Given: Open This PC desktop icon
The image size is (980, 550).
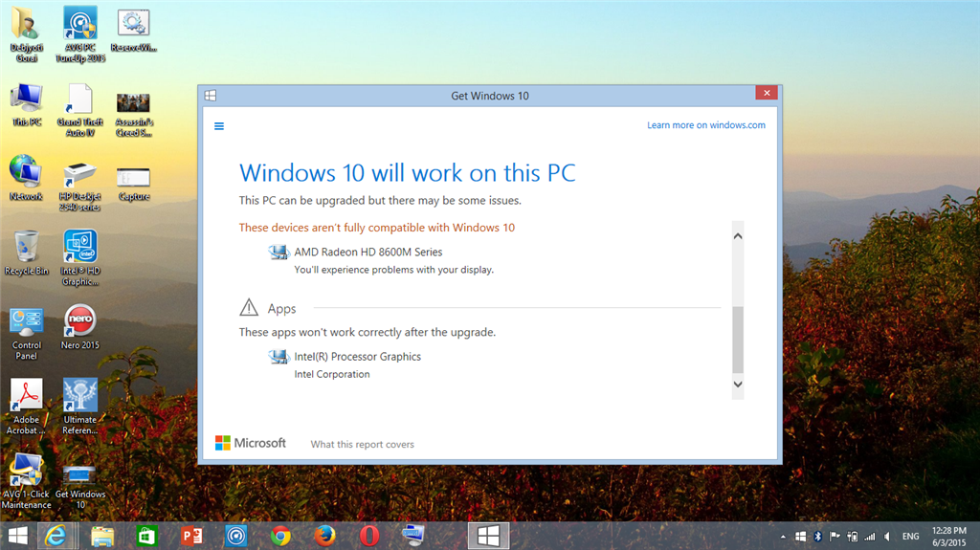Looking at the screenshot, I should click(26, 105).
